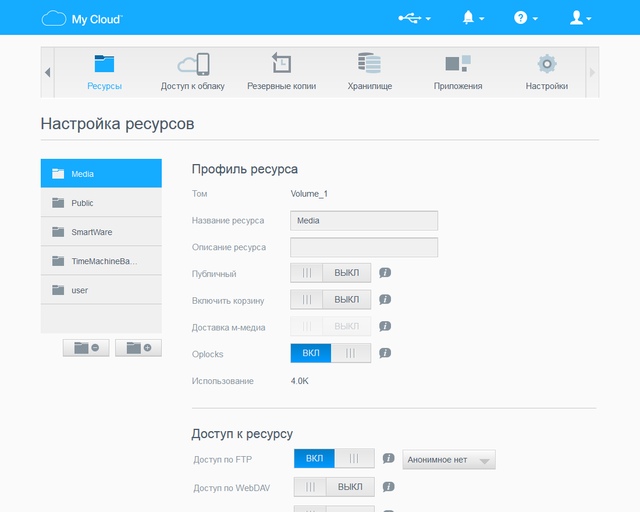Select the Media share
640x512 pixels.
coord(101,174)
